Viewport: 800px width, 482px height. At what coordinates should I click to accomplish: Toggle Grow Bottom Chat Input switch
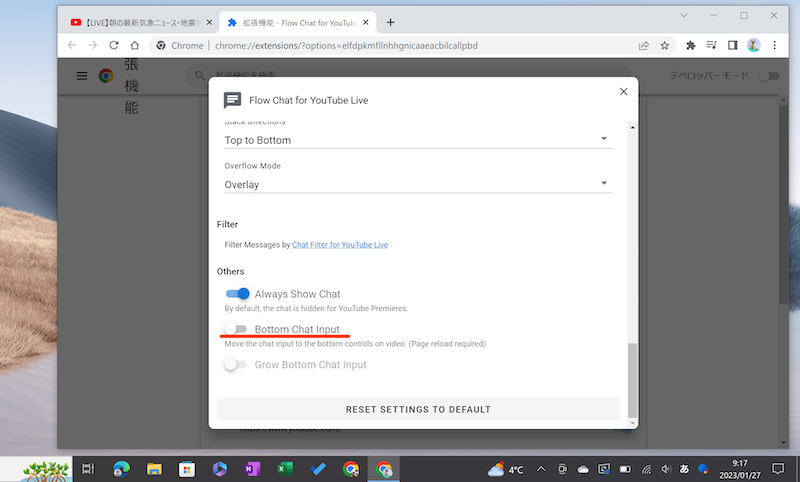[x=235, y=365]
